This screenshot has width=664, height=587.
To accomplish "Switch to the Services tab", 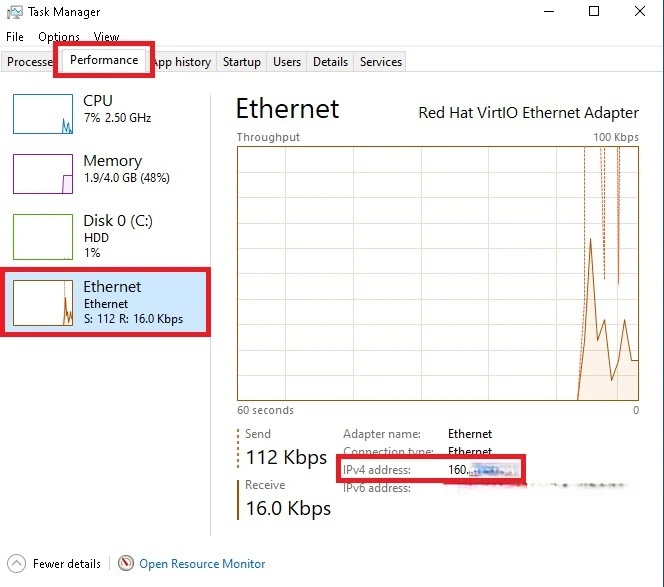I will click(381, 62).
